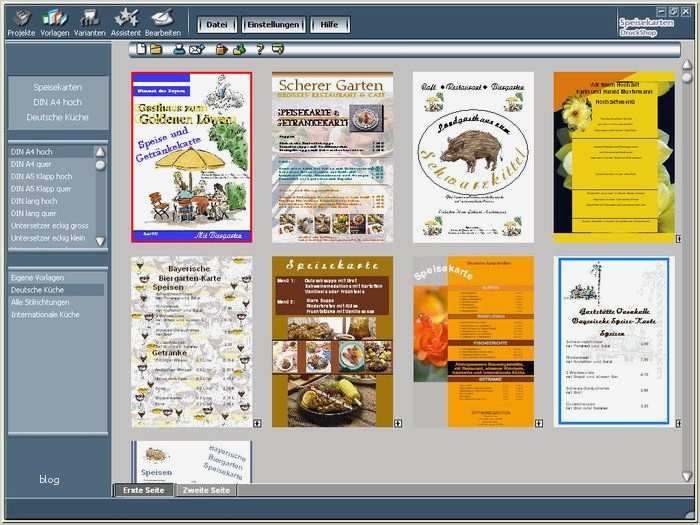The width and height of the screenshot is (700, 525).
Task: Select partially visible Bayerische Biergarten Speisekarte template
Action: 192,462
